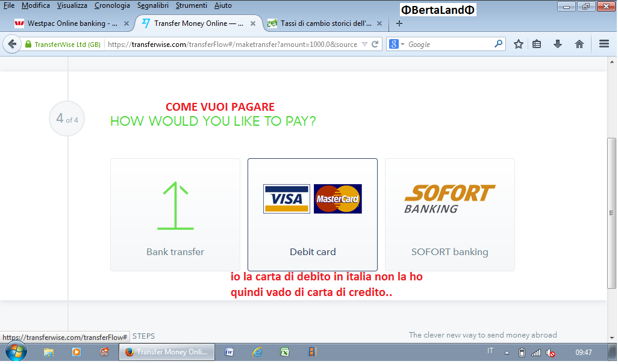Screen dimensions: 618x364
Task: Open the bookmarks list icon
Action: (x=537, y=44)
